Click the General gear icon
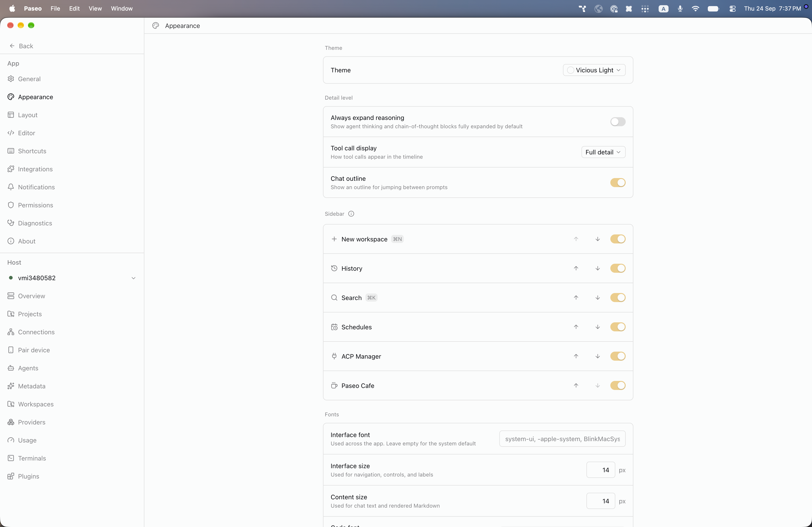The width and height of the screenshot is (812, 527). [x=11, y=79]
